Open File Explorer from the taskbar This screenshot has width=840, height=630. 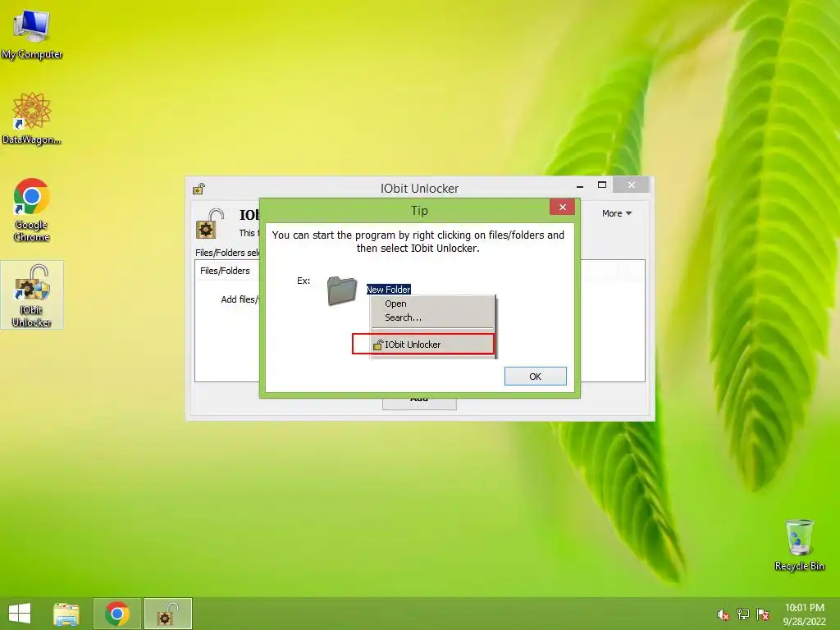point(66,614)
